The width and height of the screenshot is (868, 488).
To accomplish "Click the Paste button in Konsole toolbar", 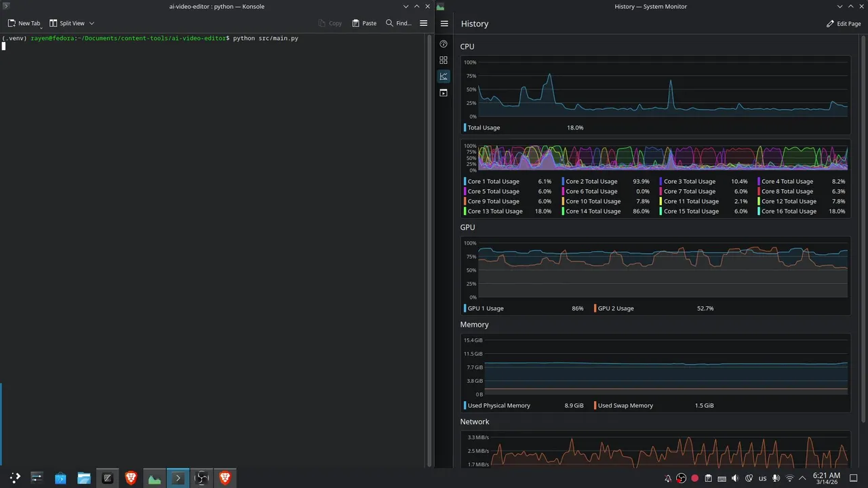I will coord(364,23).
